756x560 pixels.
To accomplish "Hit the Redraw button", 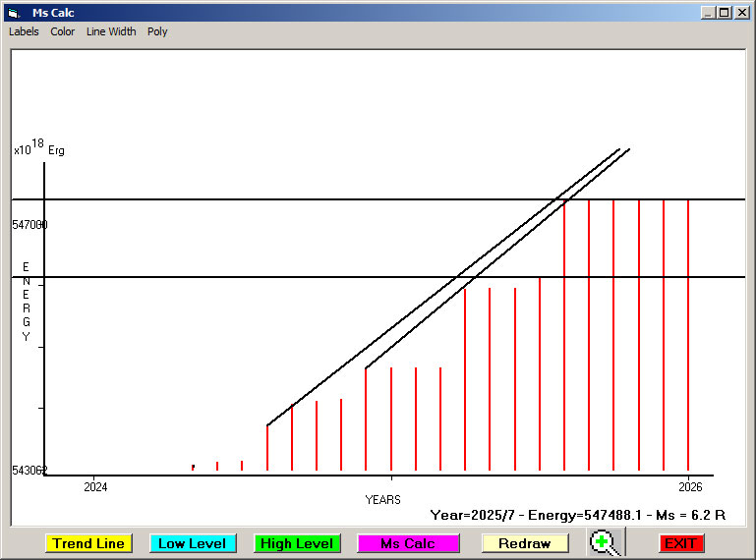I will [x=525, y=543].
